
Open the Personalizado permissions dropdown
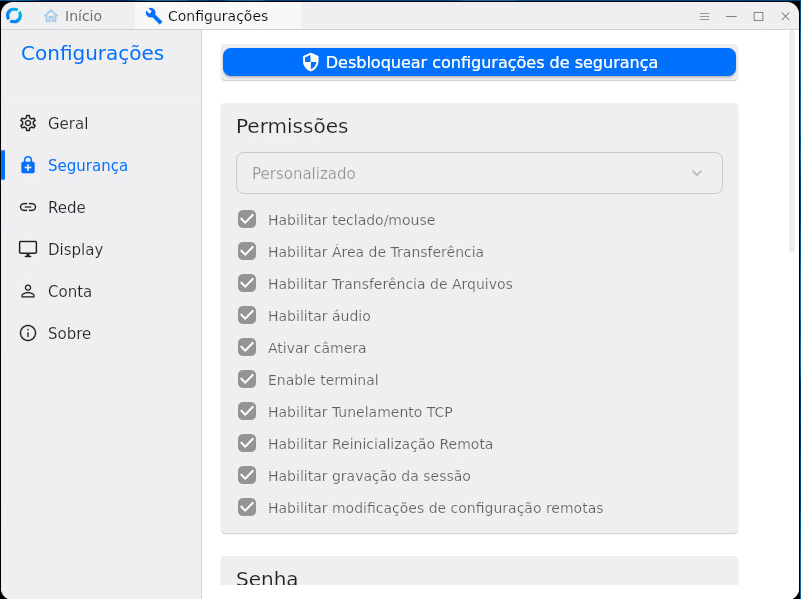(479, 173)
